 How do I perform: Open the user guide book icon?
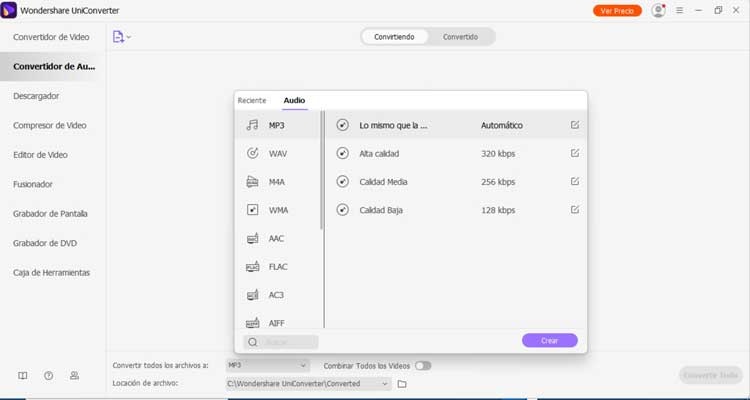click(22, 376)
